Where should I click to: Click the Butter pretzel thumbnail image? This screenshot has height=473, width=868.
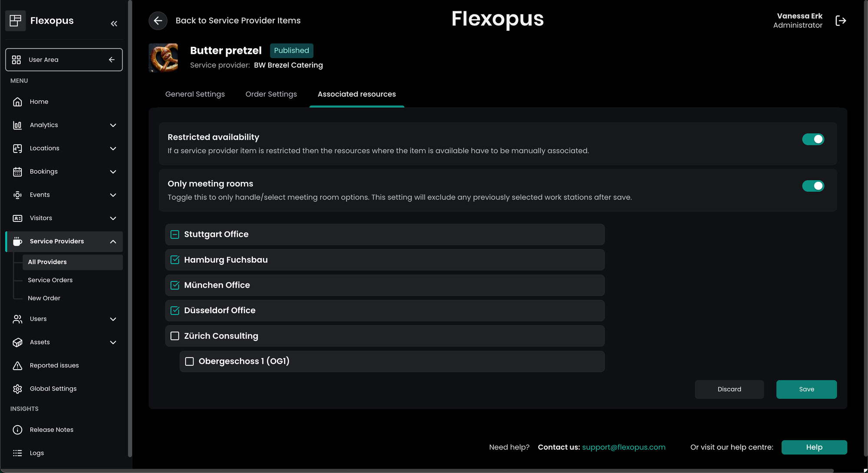[x=164, y=57]
